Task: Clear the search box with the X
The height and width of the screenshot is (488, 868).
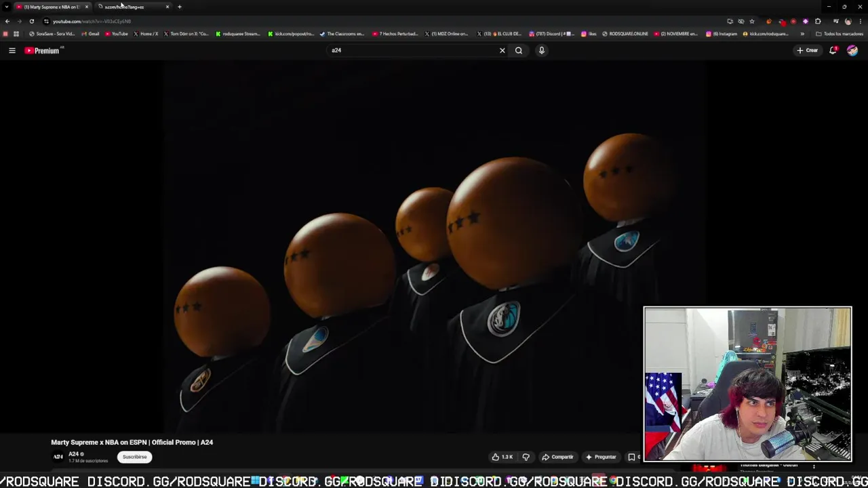Action: pos(502,50)
